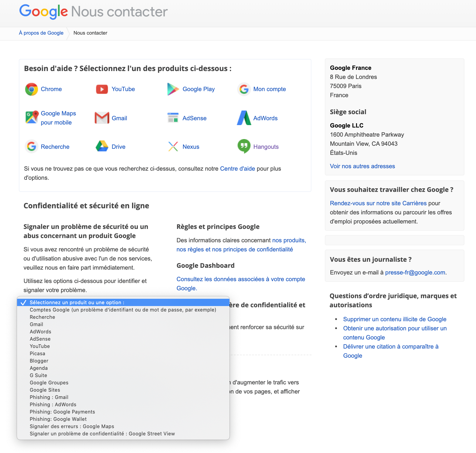
Task: Click the Google Drive icon
Action: point(102,147)
